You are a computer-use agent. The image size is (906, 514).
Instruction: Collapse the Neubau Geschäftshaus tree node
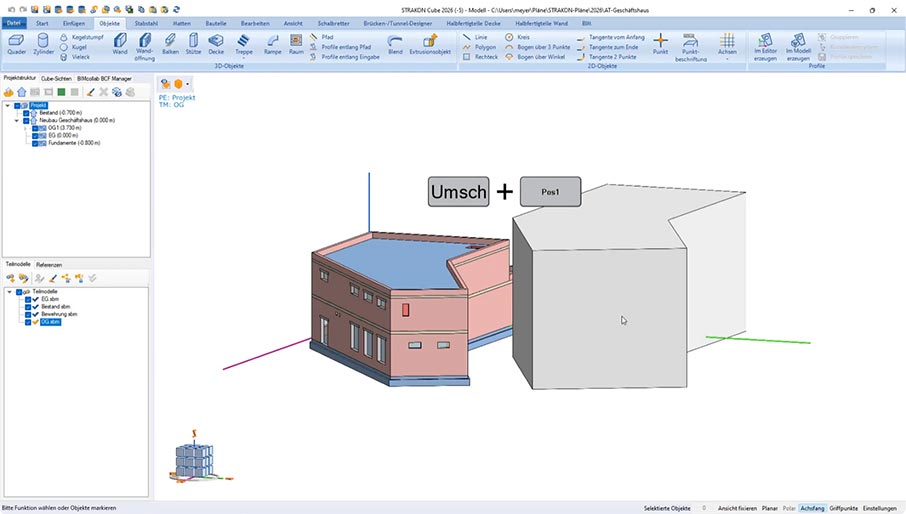(16, 121)
